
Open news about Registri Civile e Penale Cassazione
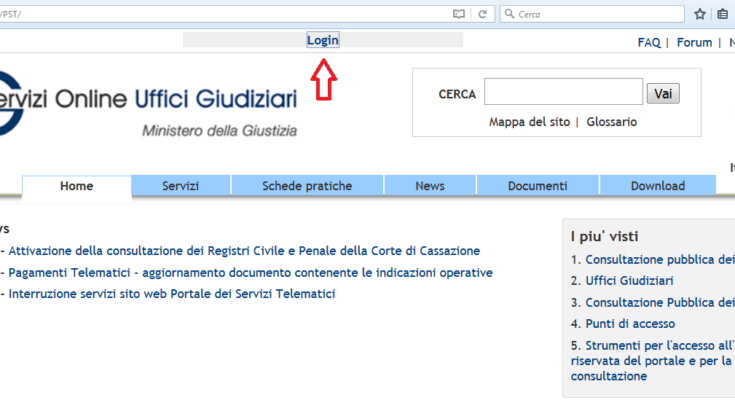244,251
